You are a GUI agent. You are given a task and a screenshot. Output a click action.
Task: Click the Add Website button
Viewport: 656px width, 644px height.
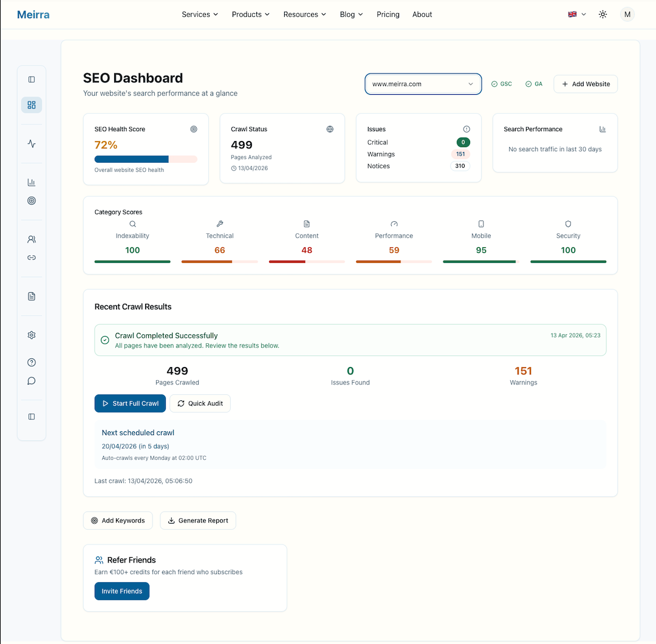coord(586,84)
